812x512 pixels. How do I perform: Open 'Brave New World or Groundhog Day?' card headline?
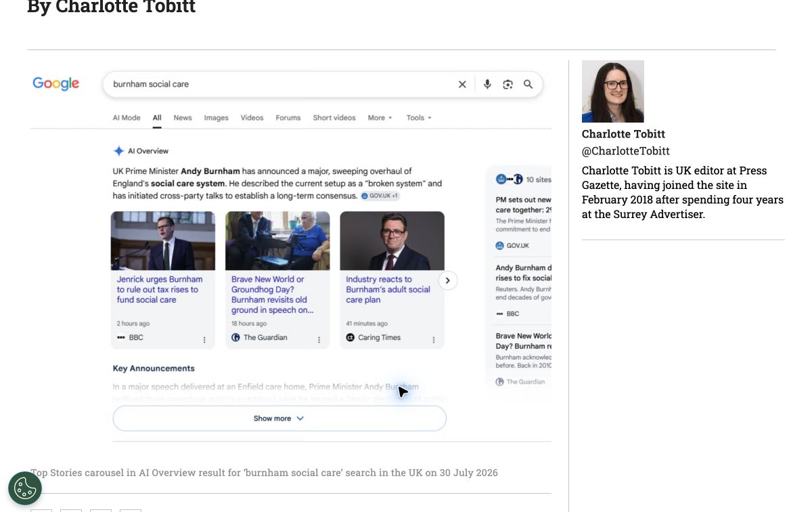(x=273, y=295)
